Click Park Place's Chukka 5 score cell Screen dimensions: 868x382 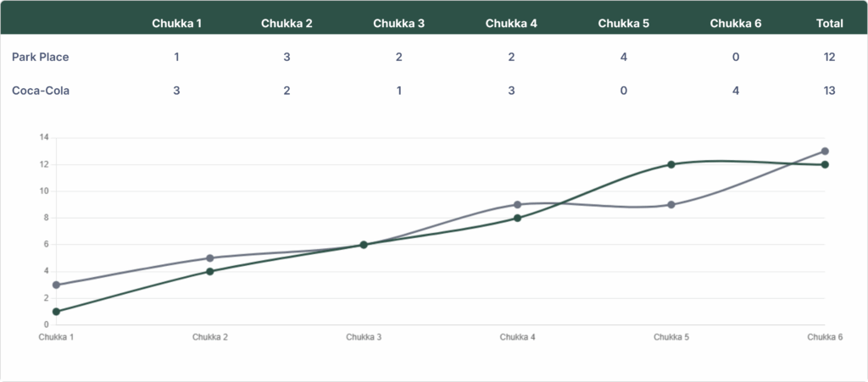pyautogui.click(x=623, y=57)
